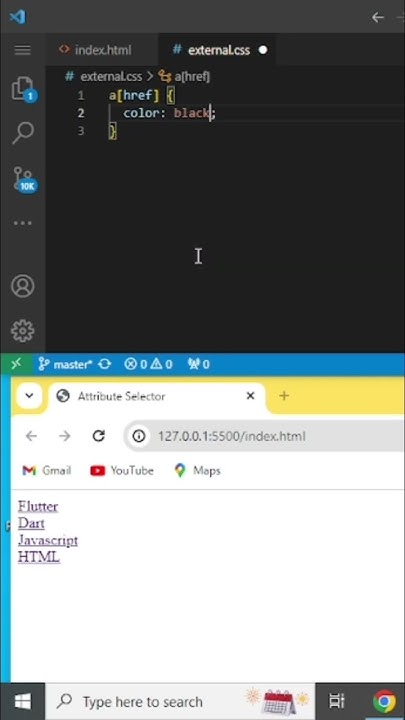Image resolution: width=405 pixels, height=720 pixels.
Task: Open the Manage gear icon
Action: coord(22,331)
